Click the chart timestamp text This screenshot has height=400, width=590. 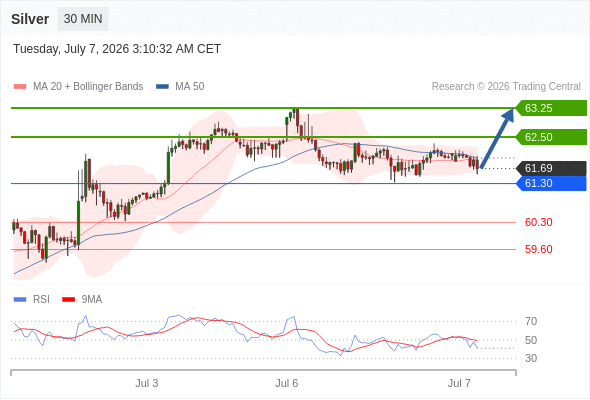(x=117, y=49)
